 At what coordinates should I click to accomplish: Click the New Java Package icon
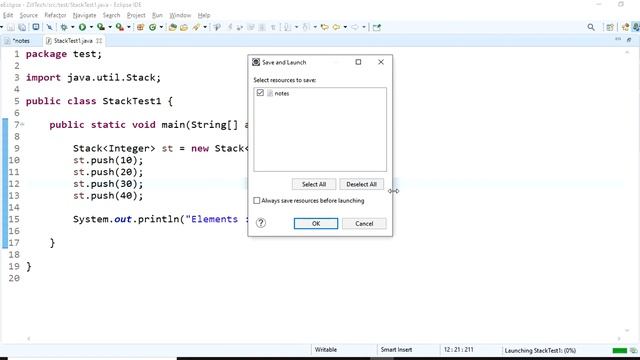[x=140, y=27]
